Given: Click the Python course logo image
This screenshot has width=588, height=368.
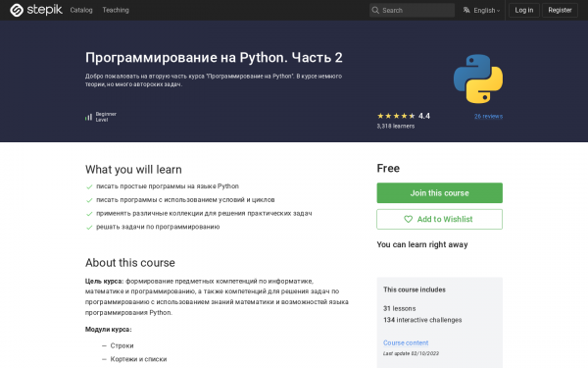Looking at the screenshot, I should pyautogui.click(x=478, y=79).
